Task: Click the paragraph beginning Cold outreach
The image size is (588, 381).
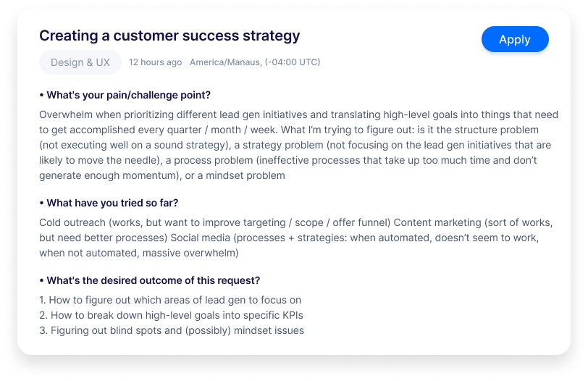Action: coord(296,238)
